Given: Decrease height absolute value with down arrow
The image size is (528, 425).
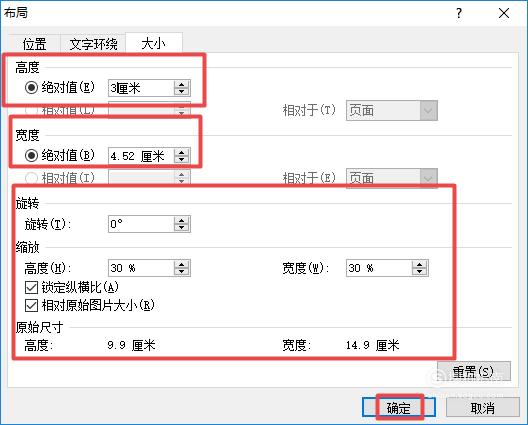Looking at the screenshot, I should pyautogui.click(x=182, y=92).
